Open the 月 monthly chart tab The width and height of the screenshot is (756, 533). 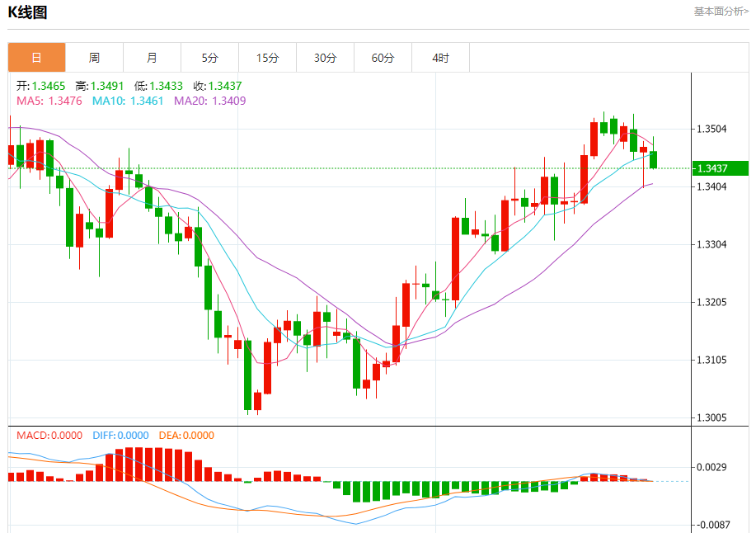(152, 58)
